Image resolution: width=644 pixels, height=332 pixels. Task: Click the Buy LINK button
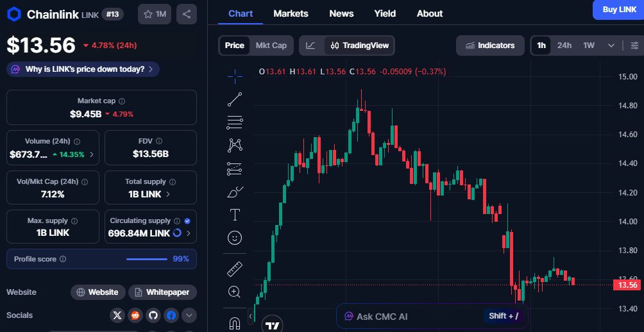tap(619, 10)
